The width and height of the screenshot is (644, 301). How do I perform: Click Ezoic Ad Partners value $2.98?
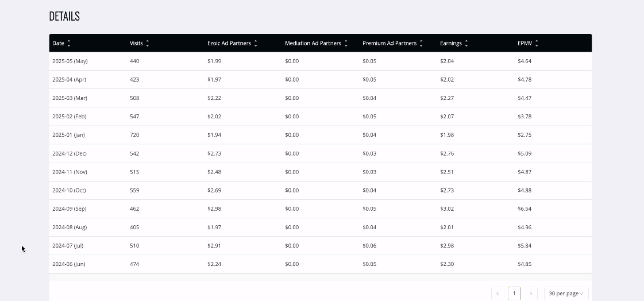click(214, 209)
